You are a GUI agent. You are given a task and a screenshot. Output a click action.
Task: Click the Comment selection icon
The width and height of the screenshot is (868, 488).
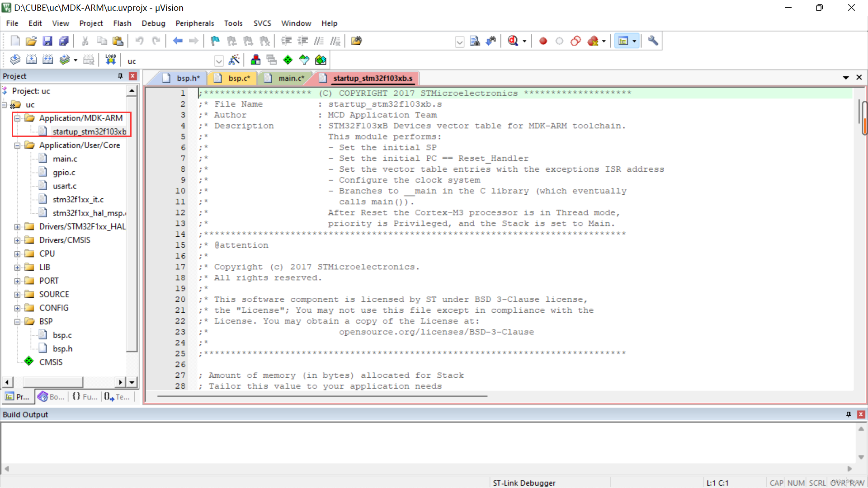coord(319,41)
